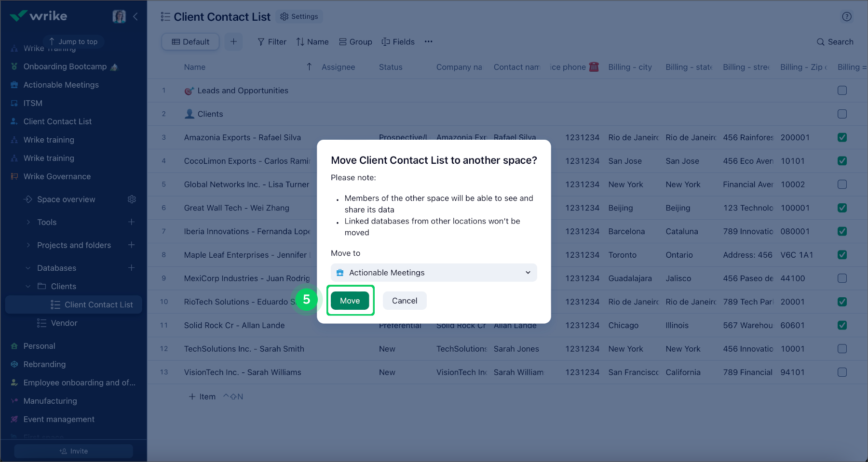
Task: Open the three-dot more options menu
Action: click(428, 42)
